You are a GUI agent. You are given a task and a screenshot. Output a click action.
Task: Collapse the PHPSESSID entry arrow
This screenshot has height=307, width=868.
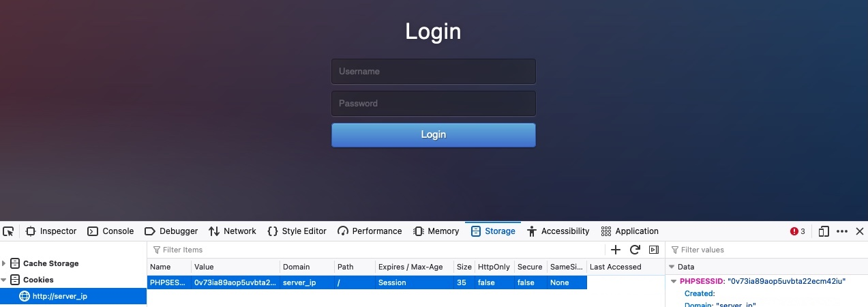tap(674, 281)
